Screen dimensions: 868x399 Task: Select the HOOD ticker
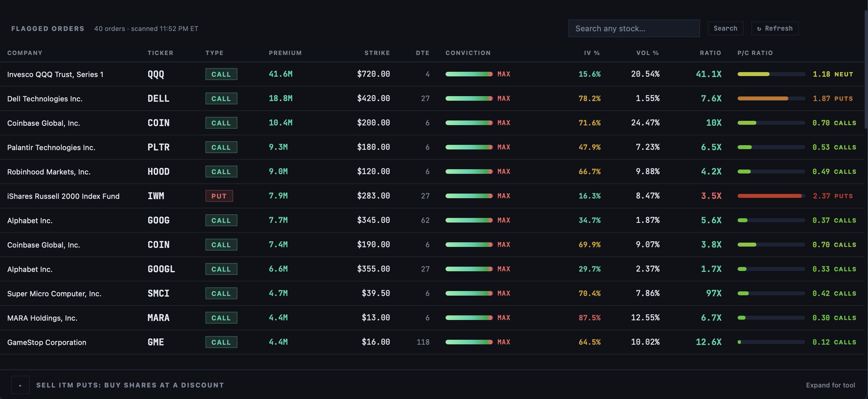tap(158, 172)
